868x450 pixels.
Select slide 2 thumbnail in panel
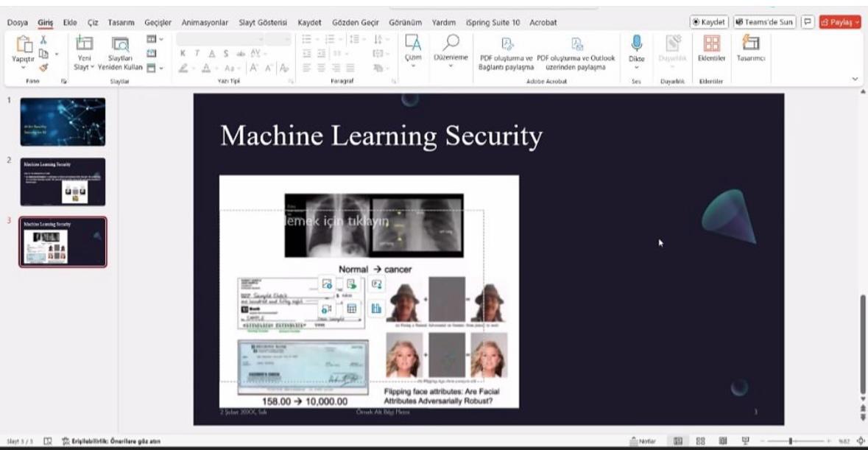[x=63, y=181]
